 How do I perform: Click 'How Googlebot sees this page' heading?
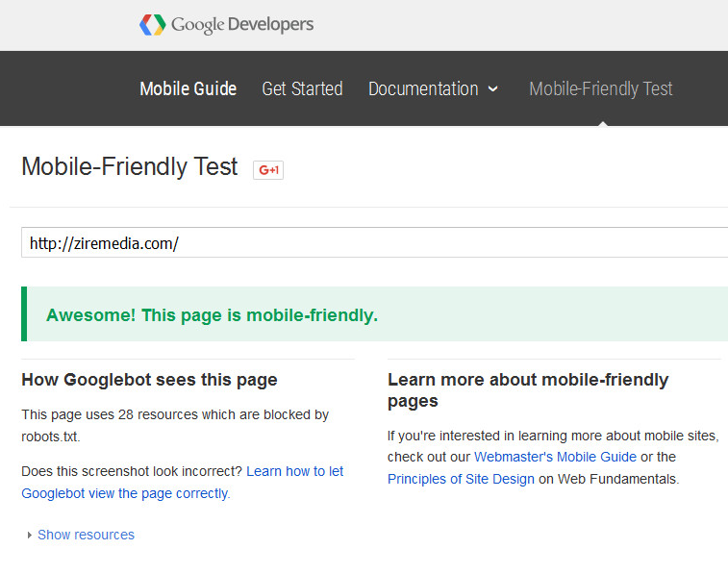149,380
